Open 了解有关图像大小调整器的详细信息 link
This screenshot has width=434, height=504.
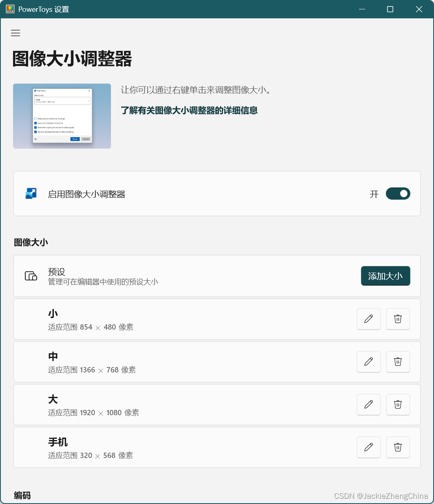(x=189, y=110)
